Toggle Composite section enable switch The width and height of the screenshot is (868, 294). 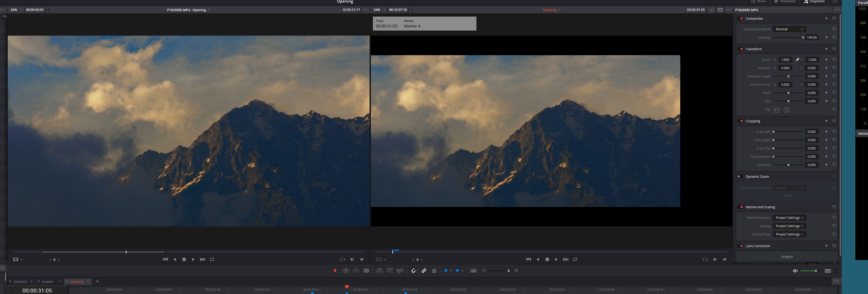tap(741, 19)
